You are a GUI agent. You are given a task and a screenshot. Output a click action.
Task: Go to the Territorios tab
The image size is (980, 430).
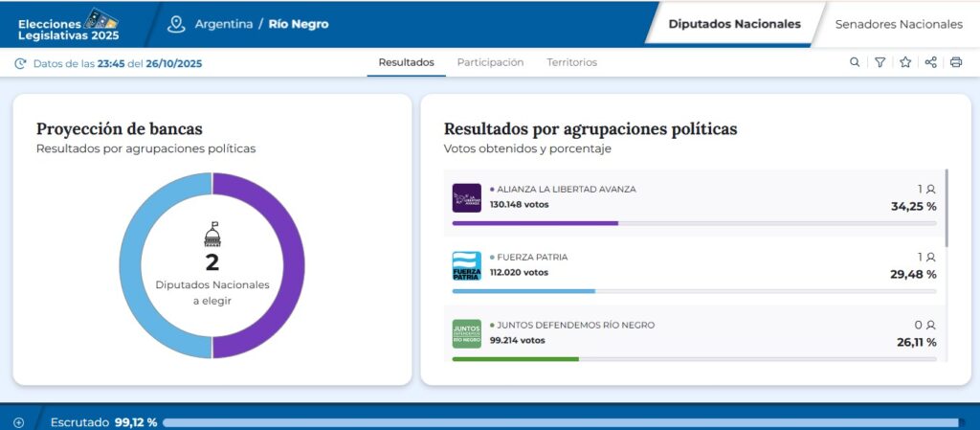[571, 62]
